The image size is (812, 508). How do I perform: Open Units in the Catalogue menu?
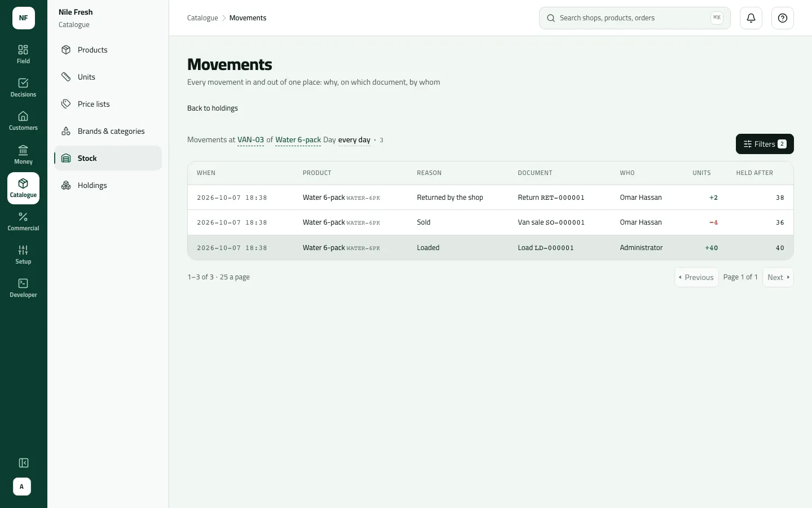(x=108, y=77)
